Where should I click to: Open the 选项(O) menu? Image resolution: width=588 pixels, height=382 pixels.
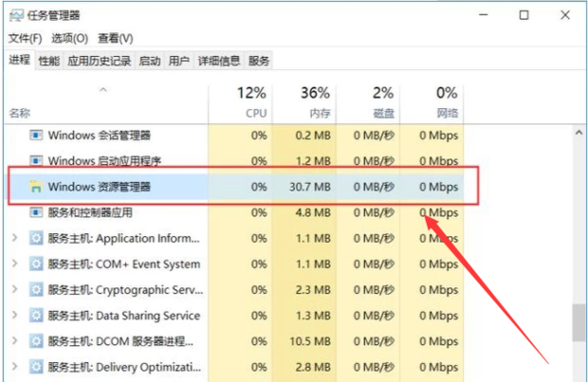70,38
